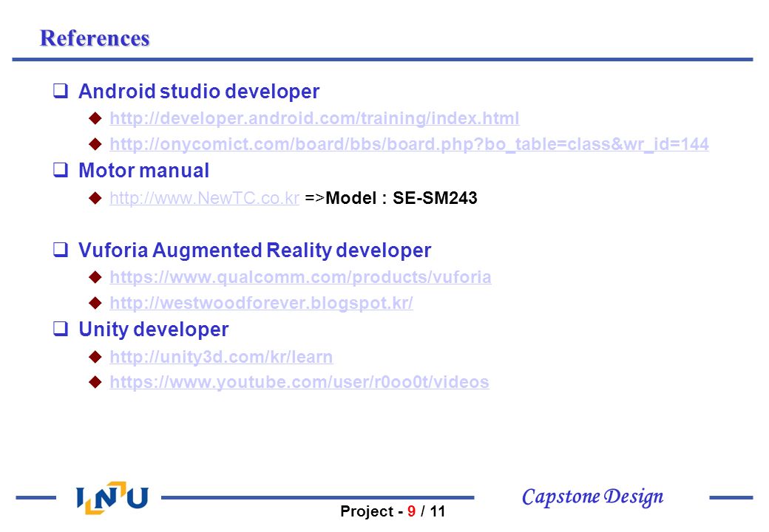
Task: Open the onycomict.com board link
Action: point(409,144)
